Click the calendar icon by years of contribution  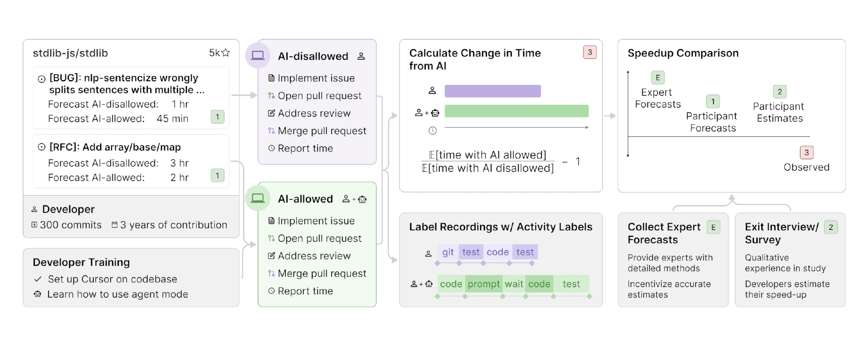115,225
